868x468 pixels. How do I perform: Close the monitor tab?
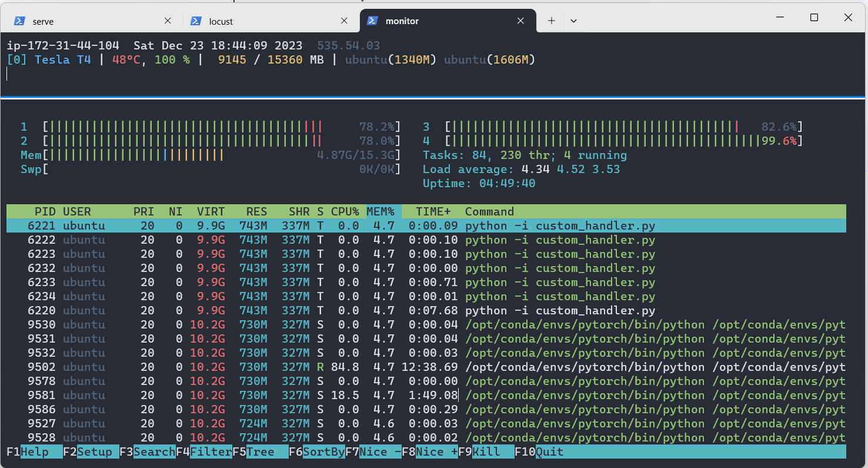click(x=520, y=21)
